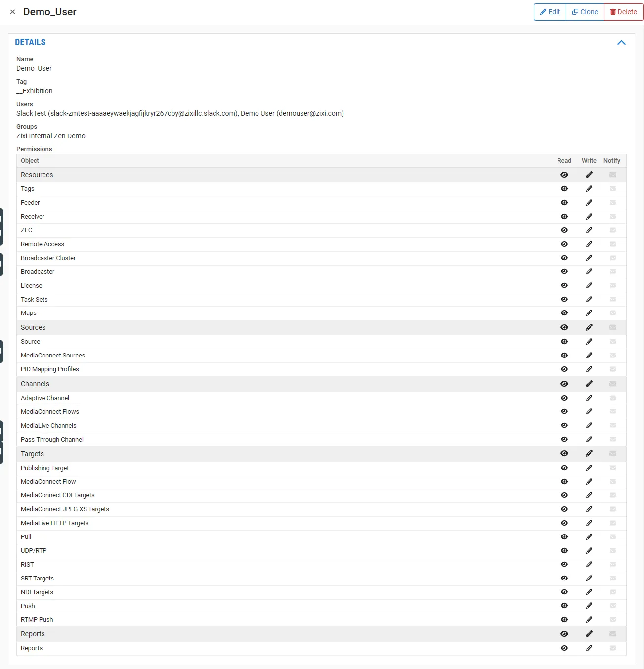Click the Pull row Read eye icon
Image resolution: width=644 pixels, height=669 pixels.
click(564, 537)
